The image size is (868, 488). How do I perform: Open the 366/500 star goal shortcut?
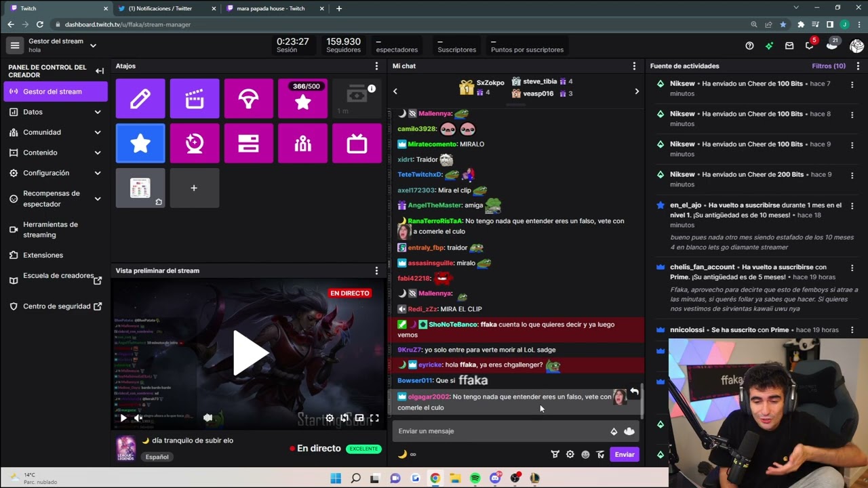pos(302,98)
